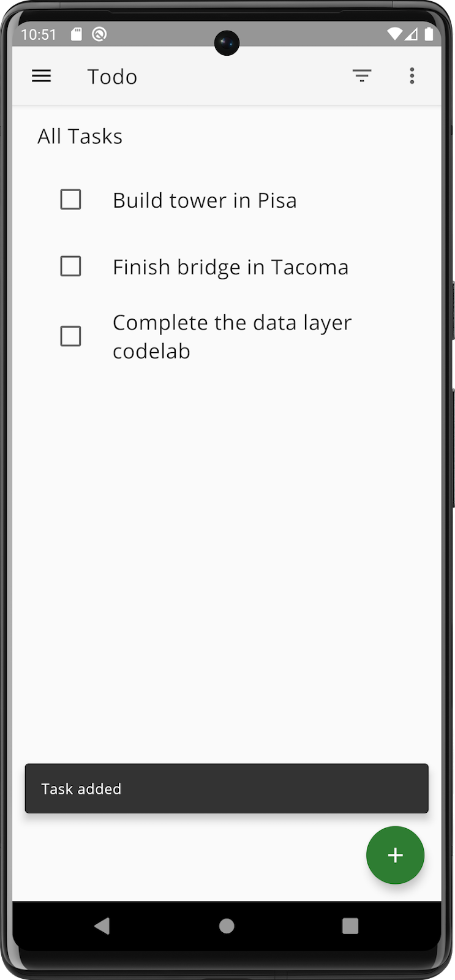The height and width of the screenshot is (980, 455).
Task: Tap the Home navigation button
Action: point(227,927)
